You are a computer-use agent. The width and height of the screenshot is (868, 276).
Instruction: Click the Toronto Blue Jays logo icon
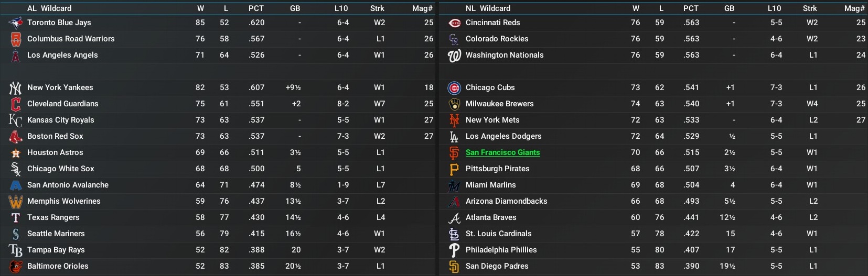point(16,23)
